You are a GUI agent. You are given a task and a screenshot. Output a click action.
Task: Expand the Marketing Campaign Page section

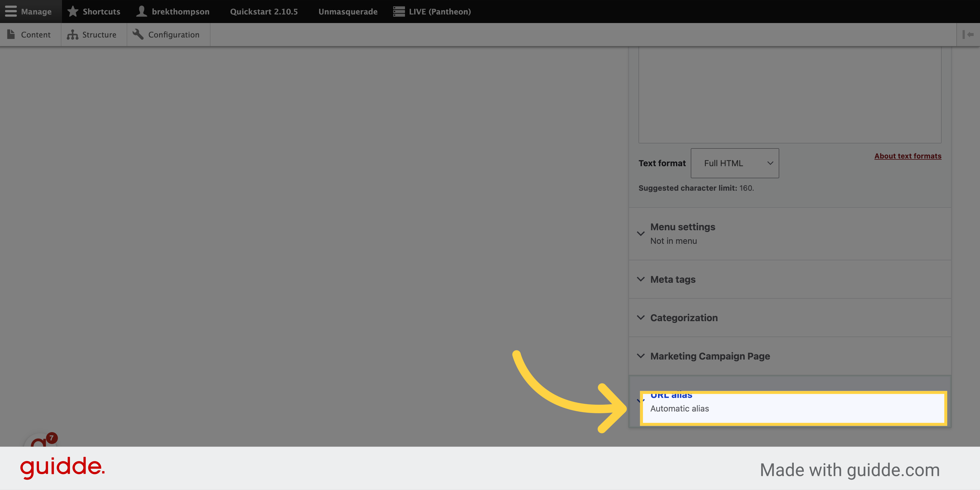tap(709, 356)
